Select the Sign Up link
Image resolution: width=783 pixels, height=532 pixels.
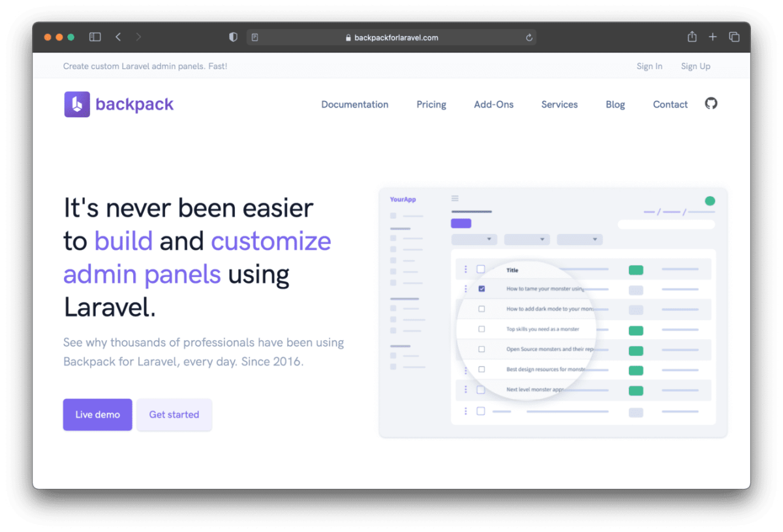(695, 66)
